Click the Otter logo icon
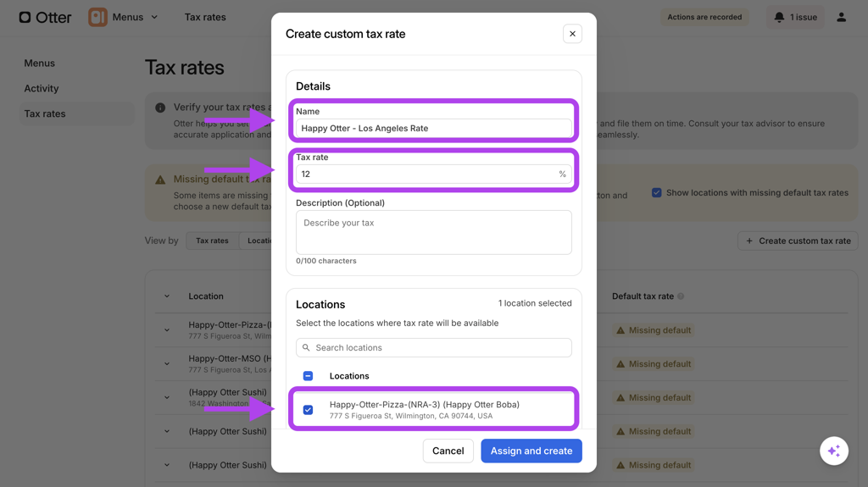This screenshot has width=868, height=487. point(25,17)
